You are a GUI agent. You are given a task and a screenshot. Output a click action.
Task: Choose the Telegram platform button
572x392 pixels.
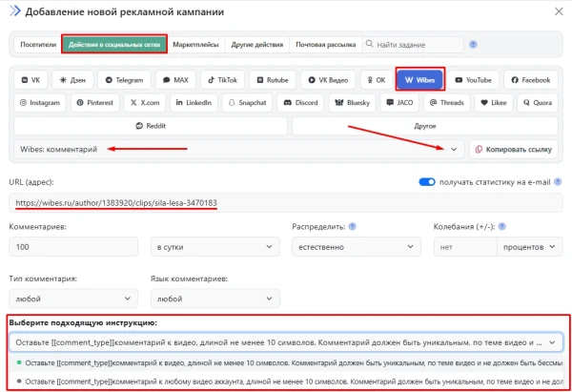click(x=126, y=81)
